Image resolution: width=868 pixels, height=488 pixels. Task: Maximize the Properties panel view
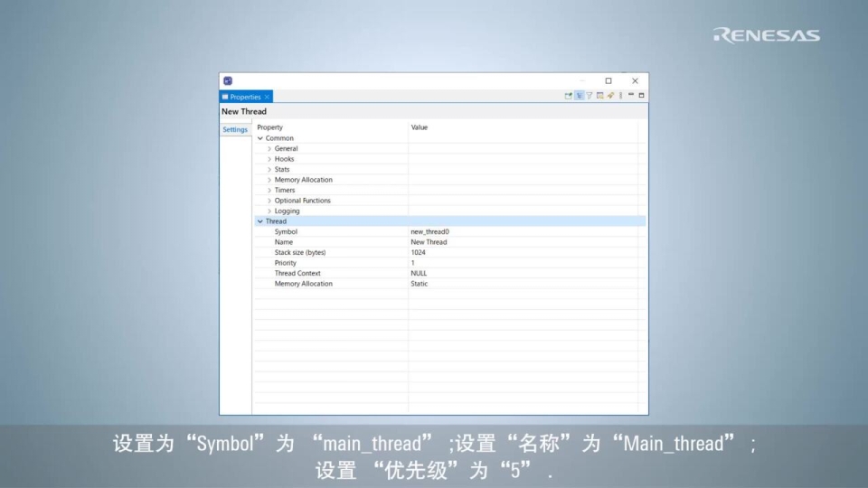click(642, 95)
